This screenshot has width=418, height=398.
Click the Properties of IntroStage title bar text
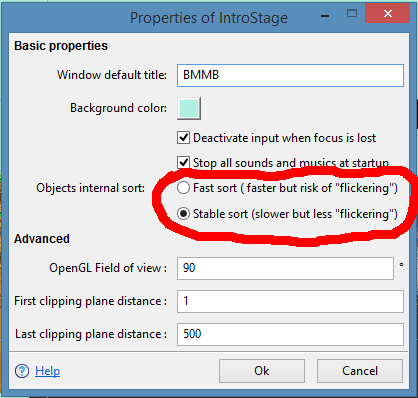point(209,18)
